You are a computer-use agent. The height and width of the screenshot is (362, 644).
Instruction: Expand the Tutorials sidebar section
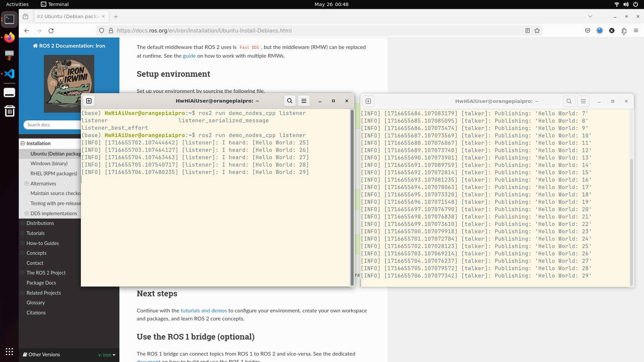point(23,233)
